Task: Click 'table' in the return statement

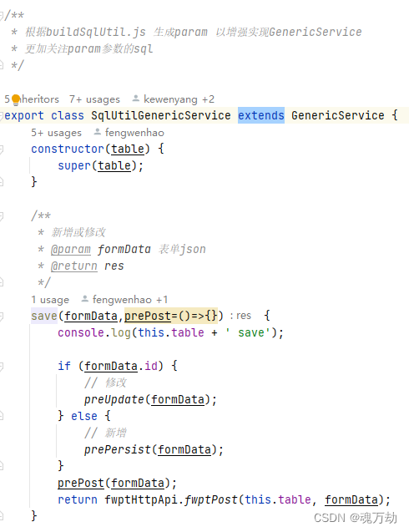Action: pos(295,499)
